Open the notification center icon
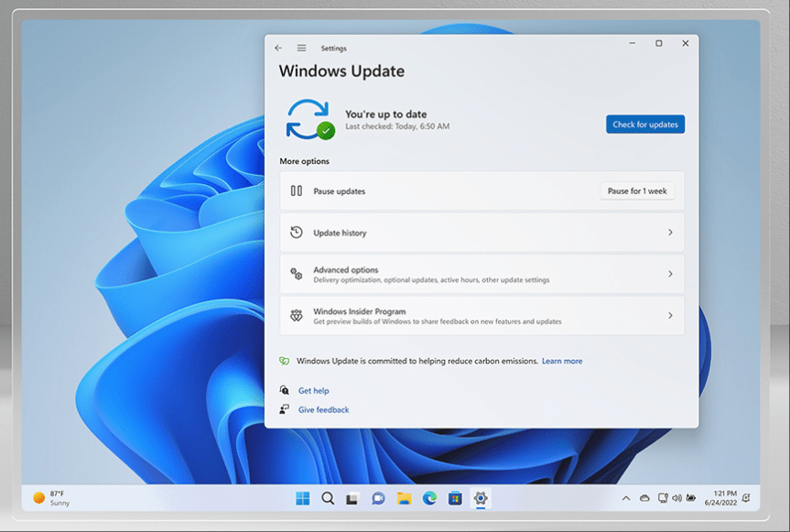The height and width of the screenshot is (532, 790). [x=746, y=498]
